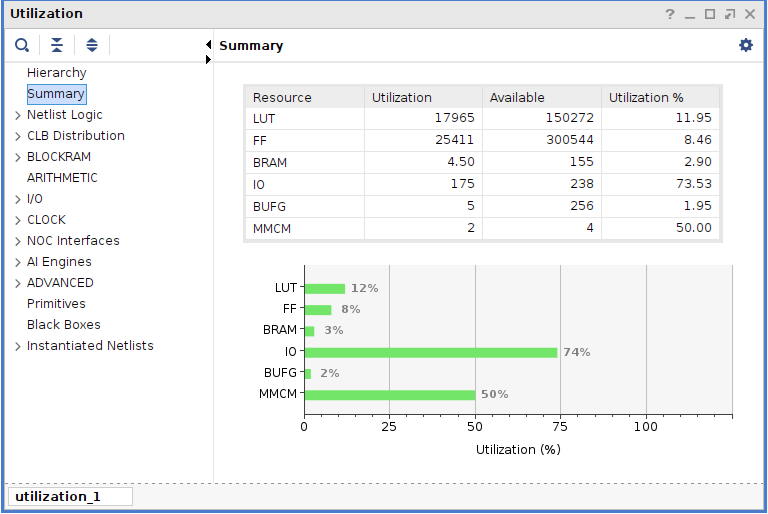Expand the BLOCKRAM tree node
768x514 pixels.
[x=18, y=157]
